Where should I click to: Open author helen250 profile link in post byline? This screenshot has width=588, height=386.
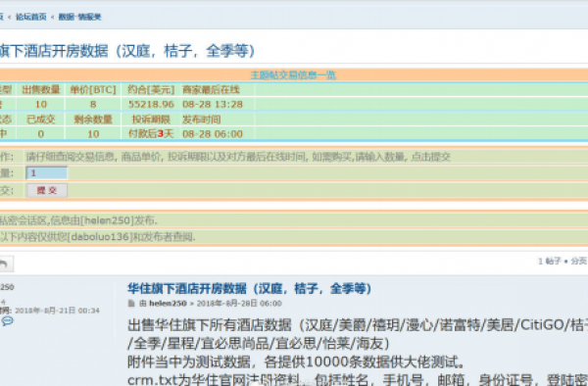168,304
